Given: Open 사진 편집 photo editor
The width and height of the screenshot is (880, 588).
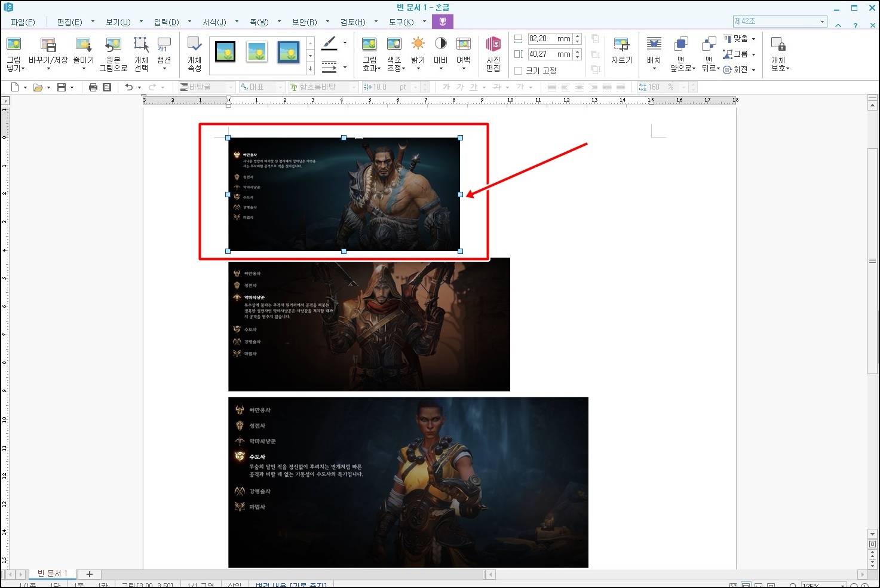Looking at the screenshot, I should [x=493, y=54].
